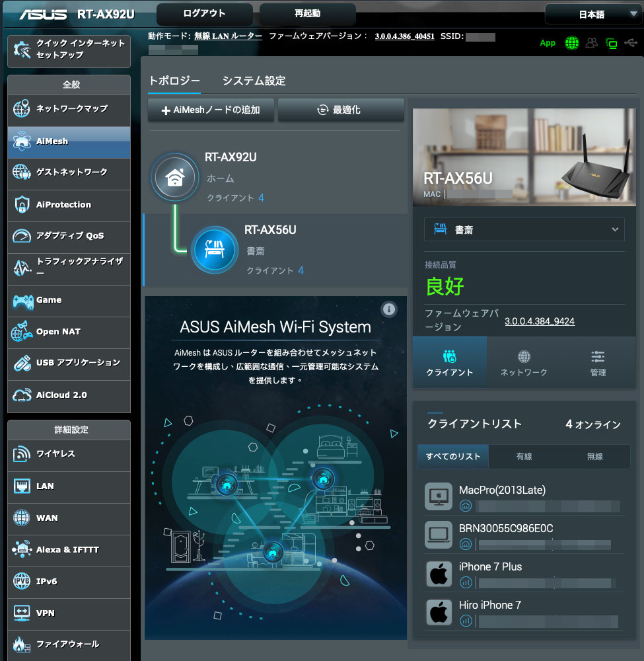Open トラフィックアナライザー icon
This screenshot has height=661, width=644.
tap(22, 267)
